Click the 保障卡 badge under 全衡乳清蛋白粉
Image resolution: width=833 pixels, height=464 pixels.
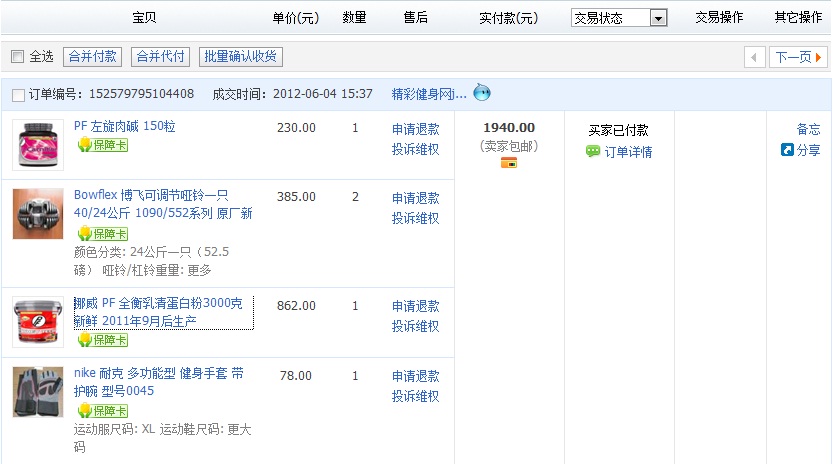[x=103, y=340]
